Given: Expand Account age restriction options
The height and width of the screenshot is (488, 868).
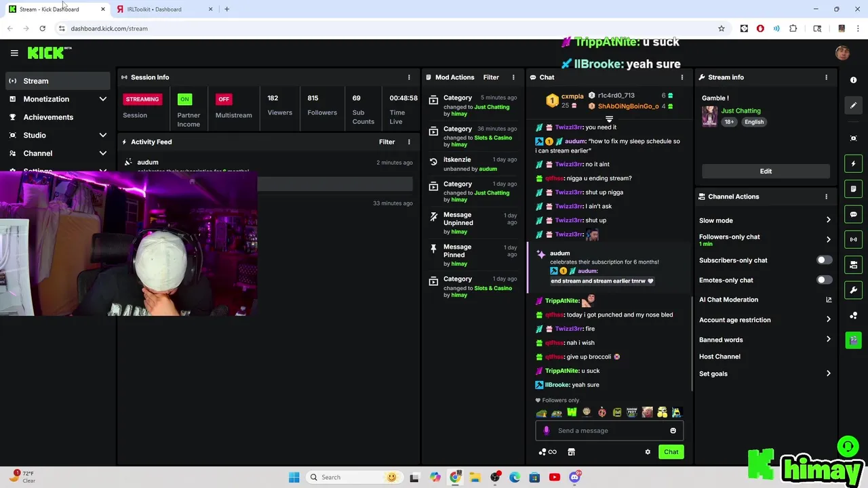Looking at the screenshot, I should (828, 320).
